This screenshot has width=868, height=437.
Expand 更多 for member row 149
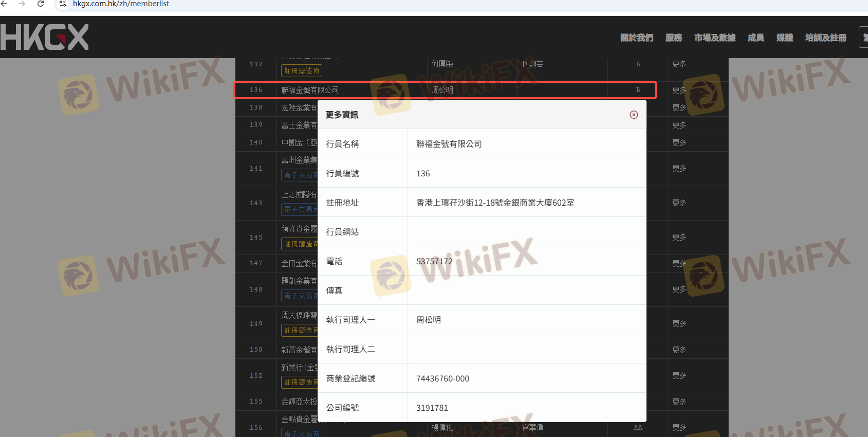click(679, 323)
